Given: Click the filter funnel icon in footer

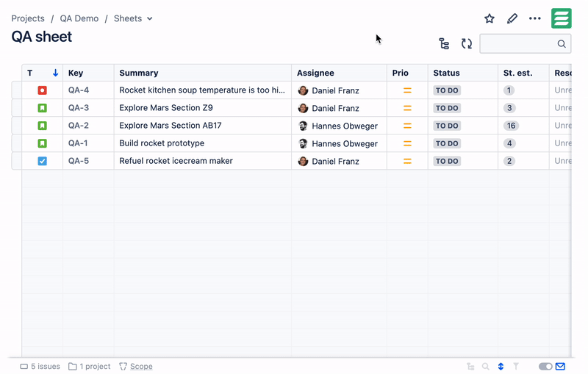Looking at the screenshot, I should [x=516, y=366].
